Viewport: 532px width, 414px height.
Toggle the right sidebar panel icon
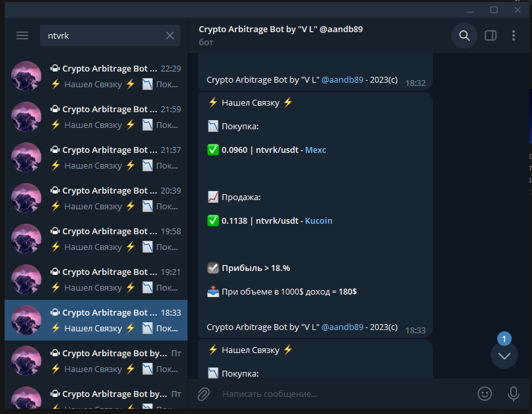[x=491, y=35]
